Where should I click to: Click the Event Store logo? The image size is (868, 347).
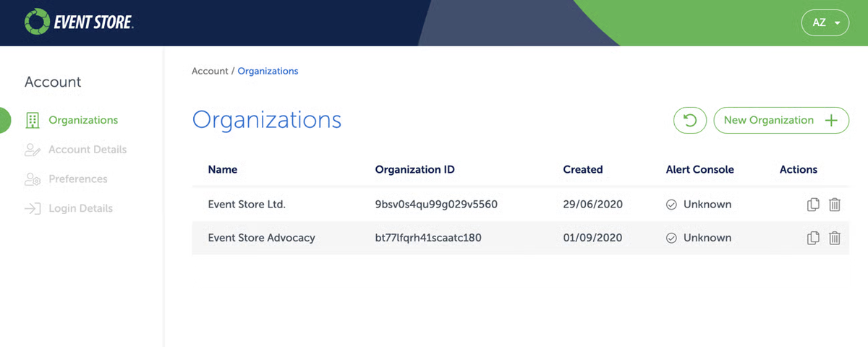coord(78,22)
